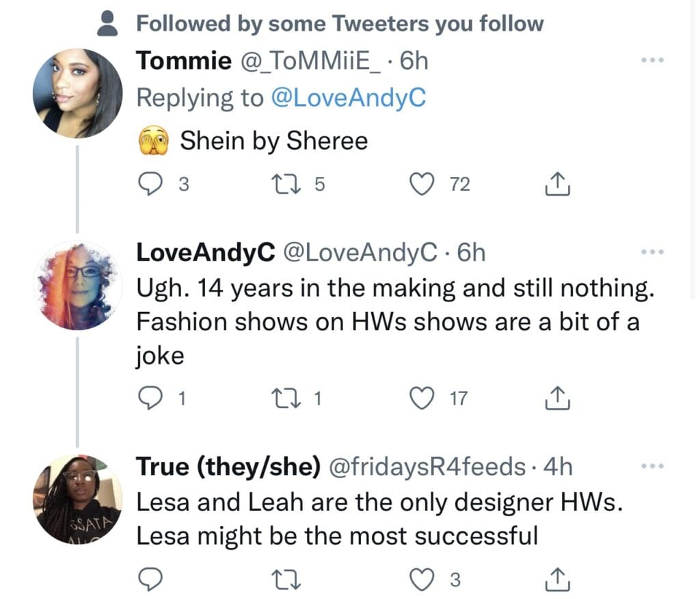Retweet LoveAndyC's fashion shows tweet

click(x=286, y=397)
